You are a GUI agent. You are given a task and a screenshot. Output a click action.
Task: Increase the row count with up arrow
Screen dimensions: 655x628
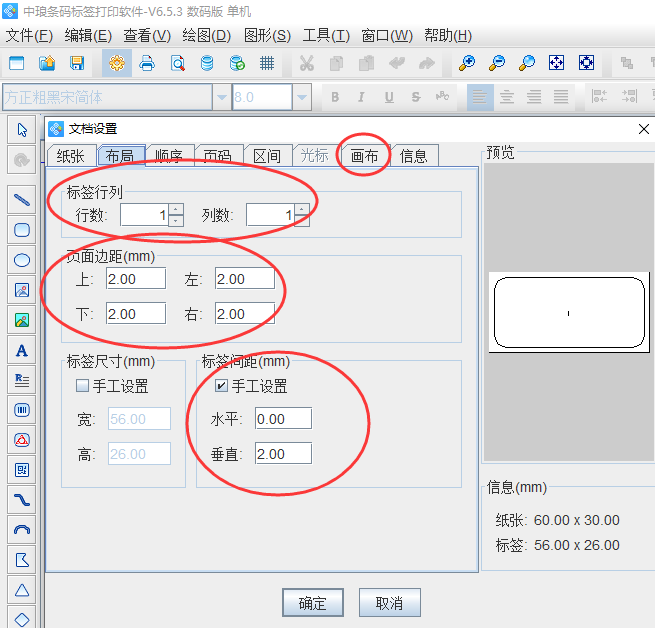tap(176, 209)
